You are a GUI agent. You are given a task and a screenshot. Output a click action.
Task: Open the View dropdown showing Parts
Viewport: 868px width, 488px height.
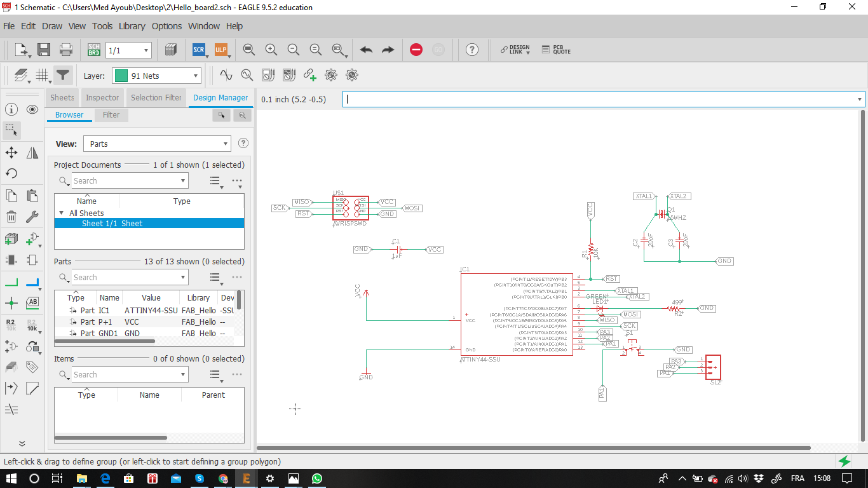pos(156,144)
